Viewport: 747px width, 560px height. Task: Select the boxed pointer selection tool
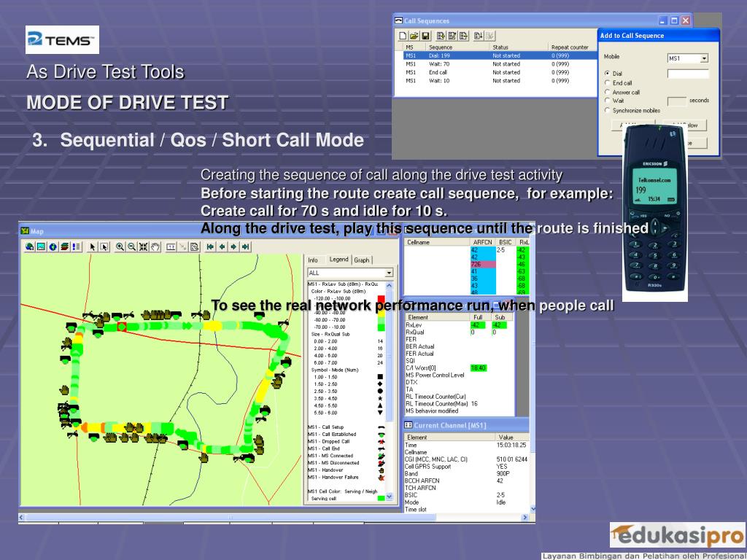[104, 246]
